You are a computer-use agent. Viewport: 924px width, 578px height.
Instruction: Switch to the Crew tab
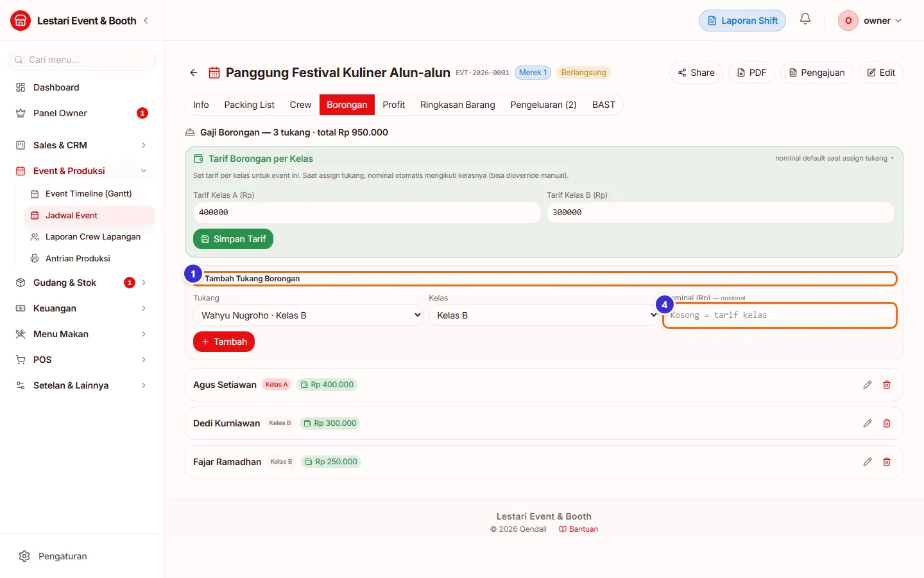pos(300,105)
